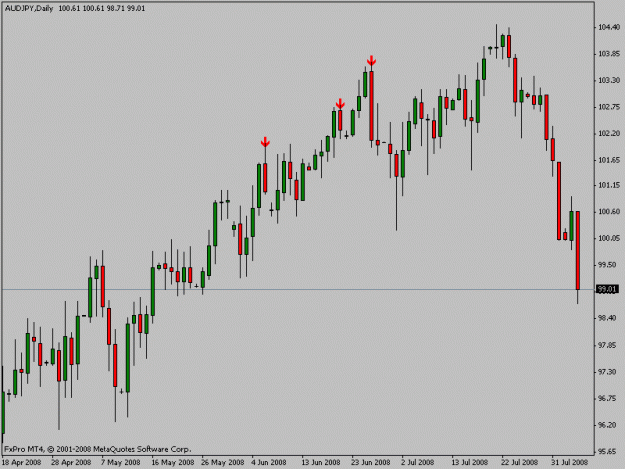Click the 101.65 price axis label

point(609,160)
